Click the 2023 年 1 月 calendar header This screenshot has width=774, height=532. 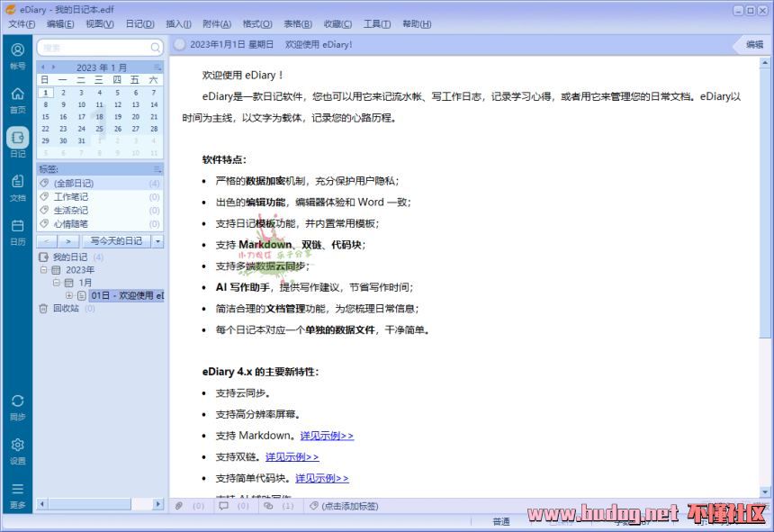pos(101,68)
